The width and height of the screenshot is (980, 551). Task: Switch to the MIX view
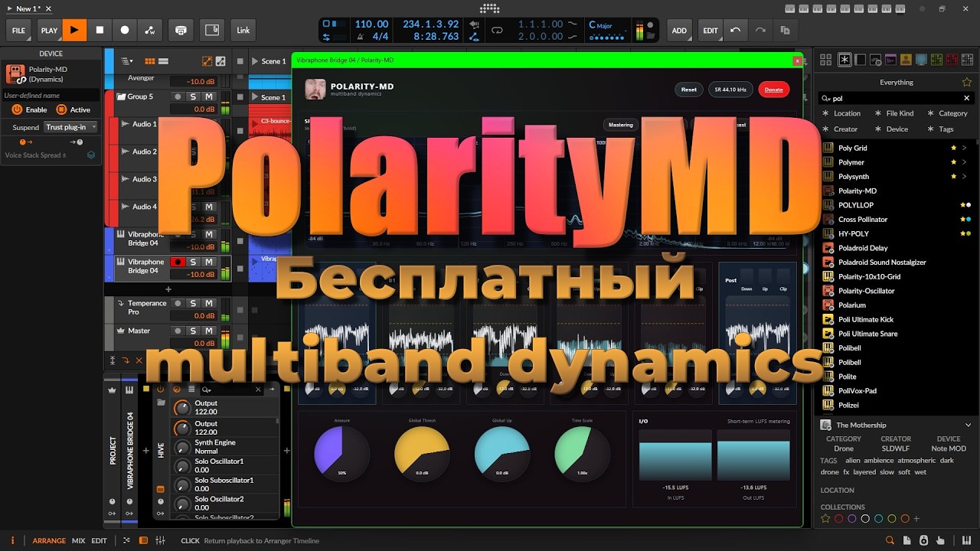click(x=79, y=540)
